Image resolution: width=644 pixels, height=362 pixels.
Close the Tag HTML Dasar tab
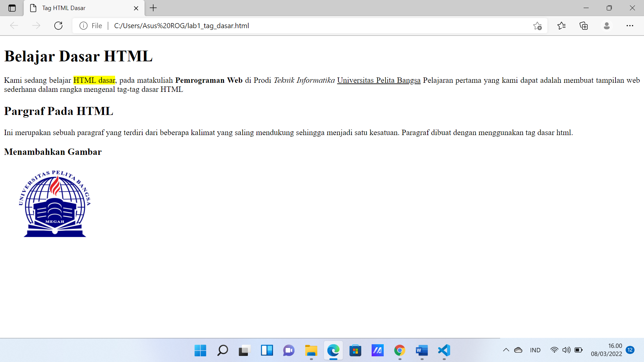click(136, 8)
